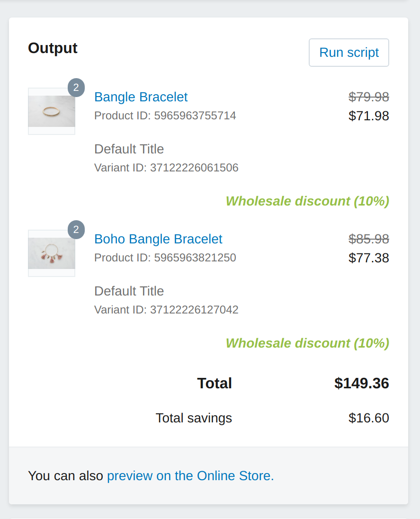The width and height of the screenshot is (420, 519).
Task: Click the Bangle Bracelet Product ID text
Action: pyautogui.click(x=165, y=116)
